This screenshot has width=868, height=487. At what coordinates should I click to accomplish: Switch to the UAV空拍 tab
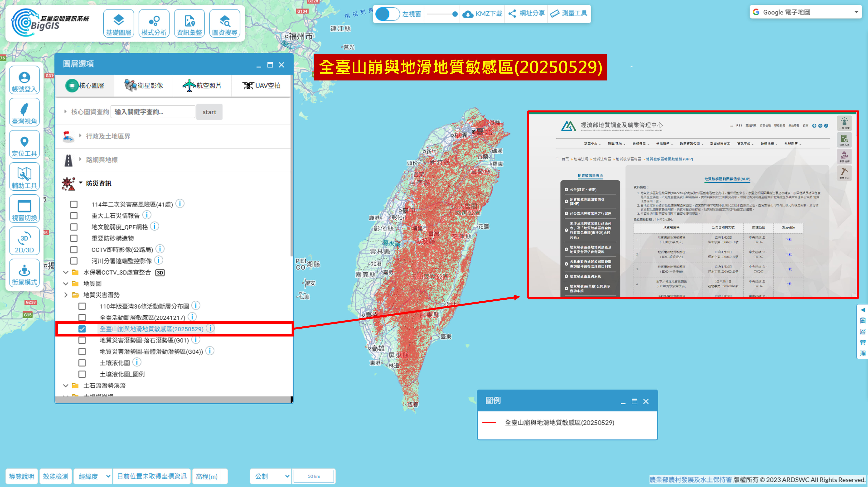click(261, 86)
